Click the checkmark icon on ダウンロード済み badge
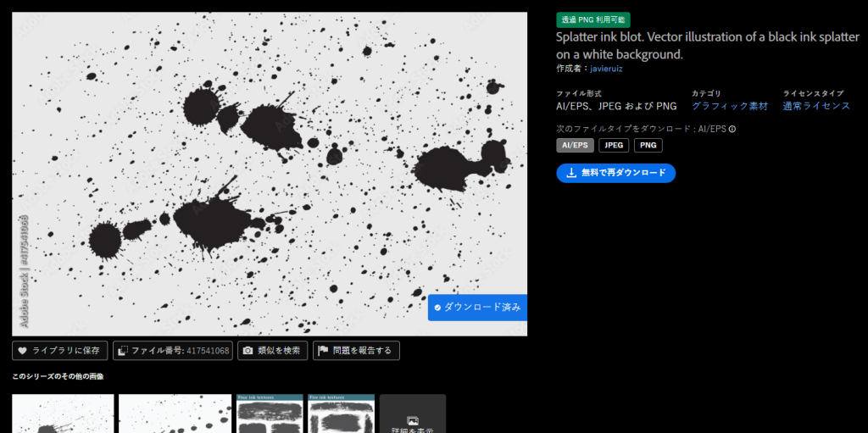The image size is (868, 433). click(x=437, y=308)
